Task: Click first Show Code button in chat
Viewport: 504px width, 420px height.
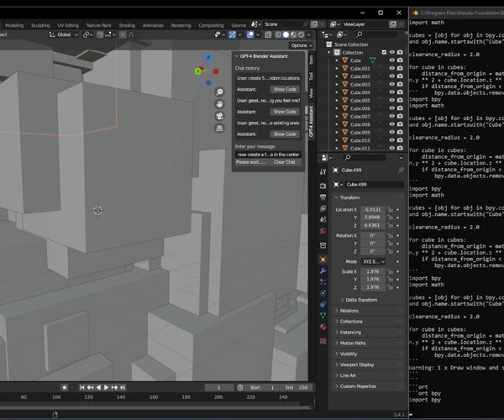Action: [285, 89]
